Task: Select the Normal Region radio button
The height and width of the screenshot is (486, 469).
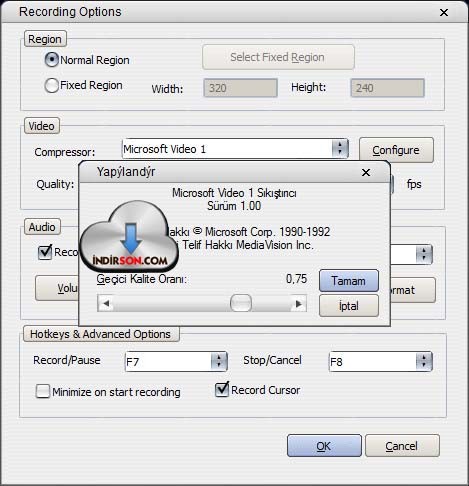Action: 52,60
